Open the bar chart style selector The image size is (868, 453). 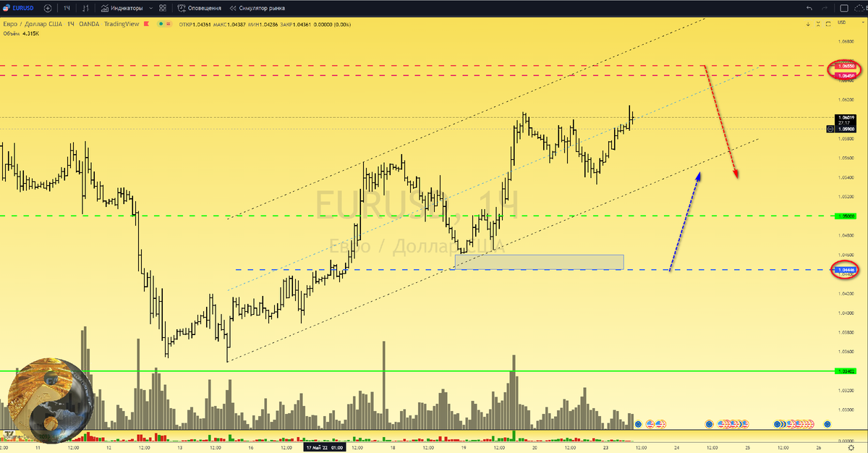pyautogui.click(x=85, y=8)
